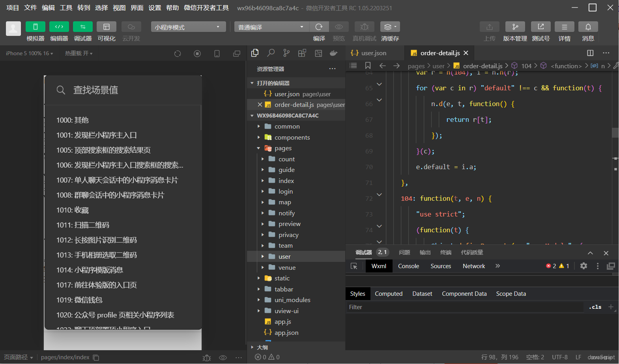
Task: Open iPhone 5 device dropdown
Action: pos(29,53)
